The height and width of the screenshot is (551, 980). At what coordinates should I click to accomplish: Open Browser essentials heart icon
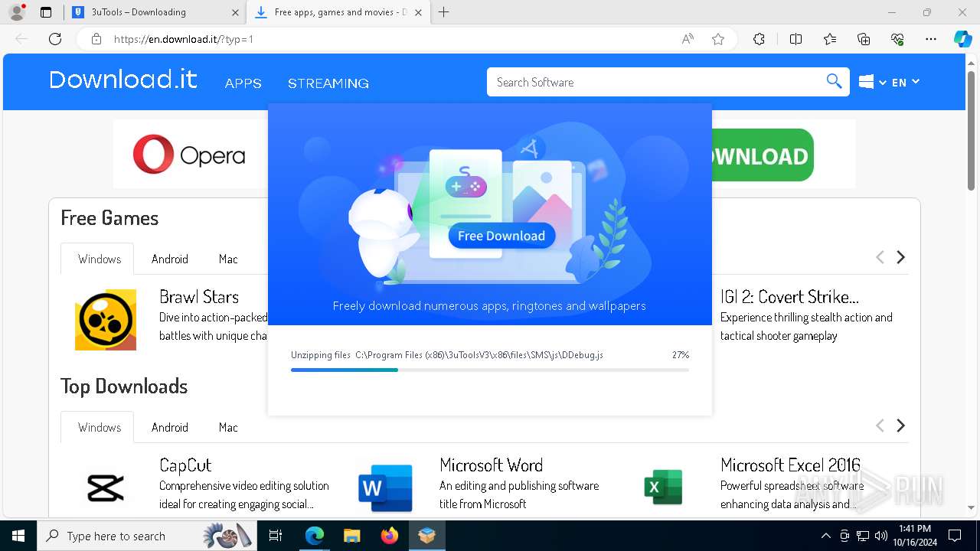click(x=897, y=39)
